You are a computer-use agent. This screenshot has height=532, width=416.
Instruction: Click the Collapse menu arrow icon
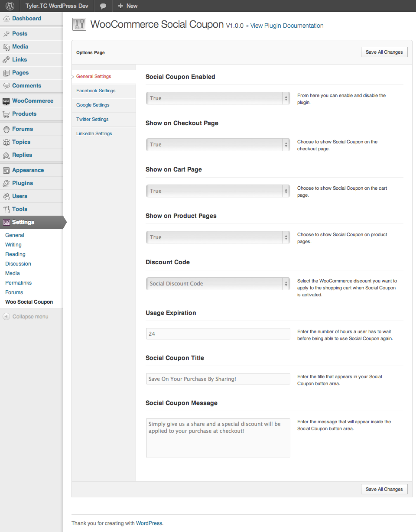click(6, 317)
